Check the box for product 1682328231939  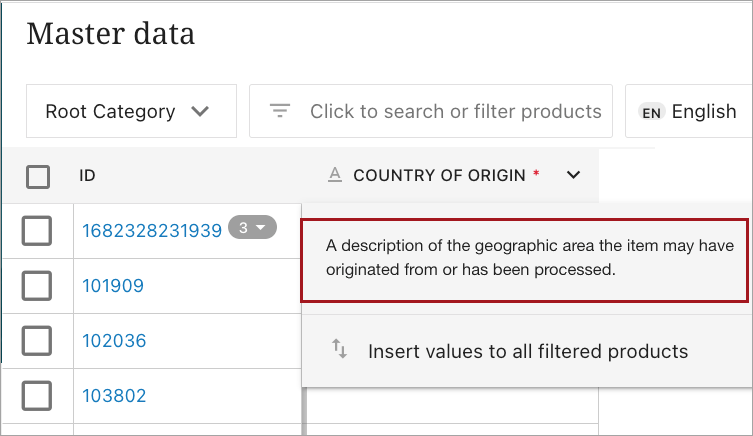(x=37, y=231)
